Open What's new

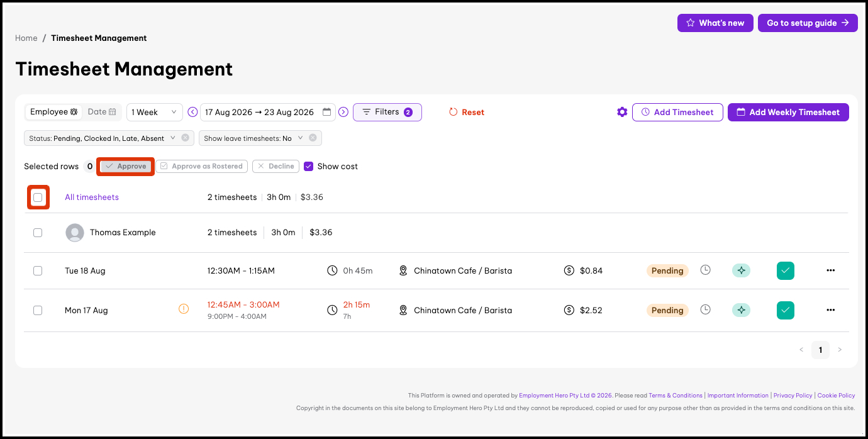[x=715, y=23]
